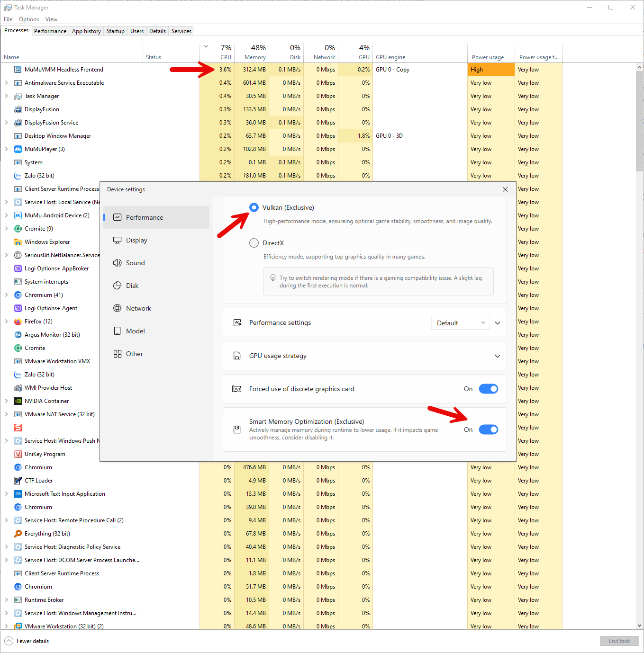Switch to the Details tab
The height and width of the screenshot is (653, 644).
click(x=157, y=31)
